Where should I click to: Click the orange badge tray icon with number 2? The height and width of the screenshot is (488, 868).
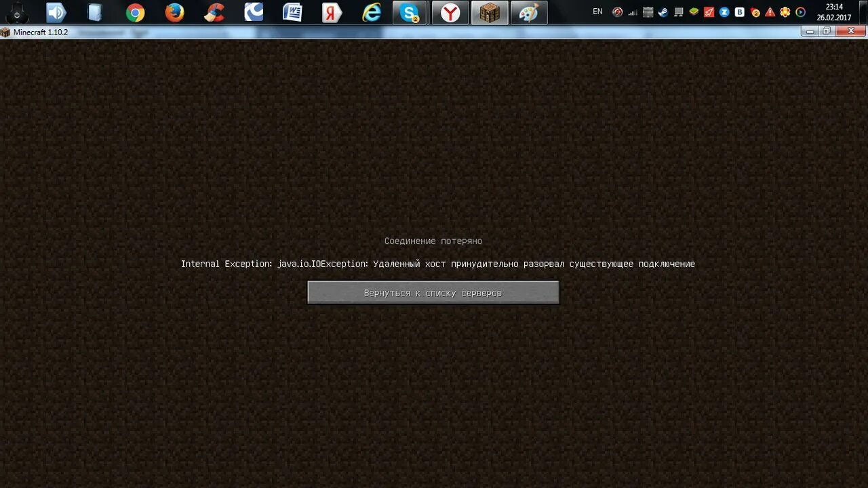click(x=755, y=12)
